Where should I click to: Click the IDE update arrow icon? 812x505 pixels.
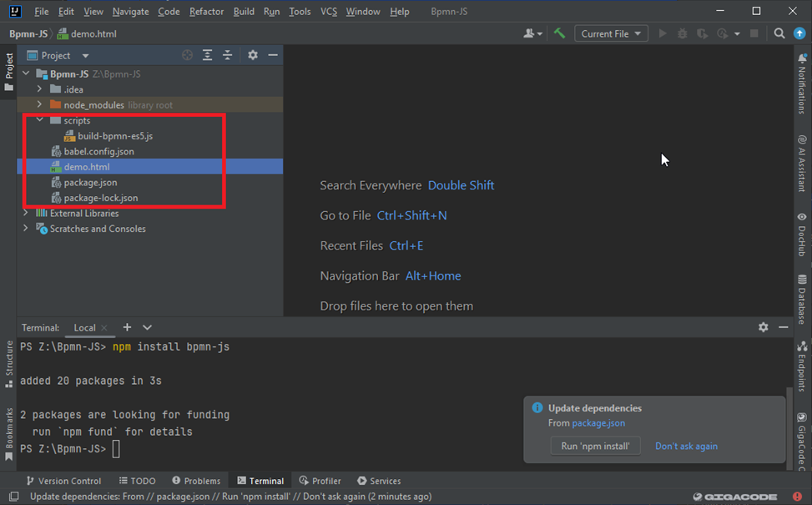[799, 33]
